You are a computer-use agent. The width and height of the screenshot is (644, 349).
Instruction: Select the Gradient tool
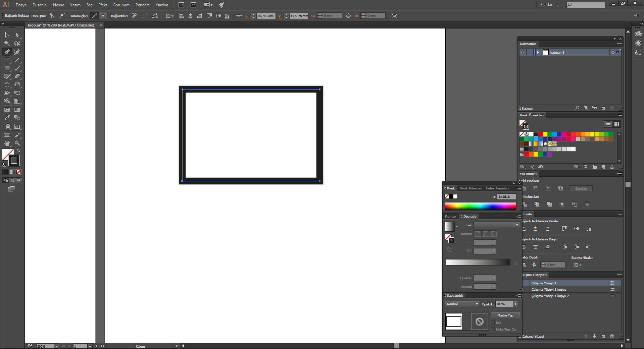[x=17, y=110]
